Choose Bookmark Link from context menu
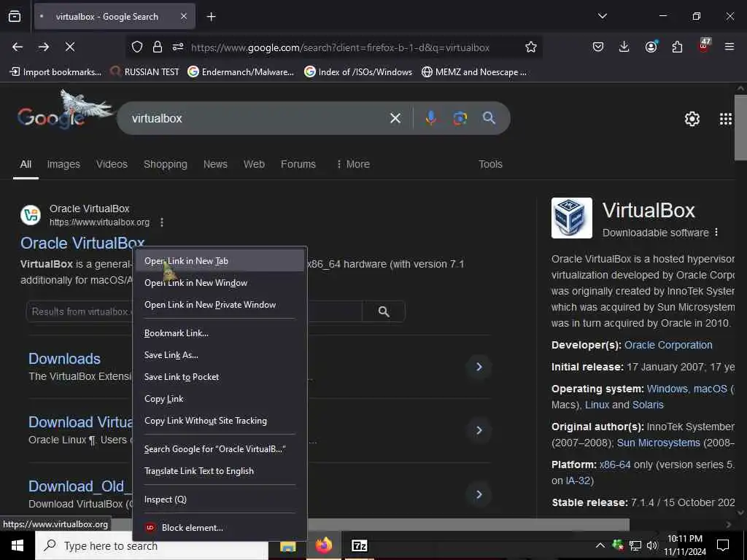Viewport: 747px width, 560px height. 220,333
